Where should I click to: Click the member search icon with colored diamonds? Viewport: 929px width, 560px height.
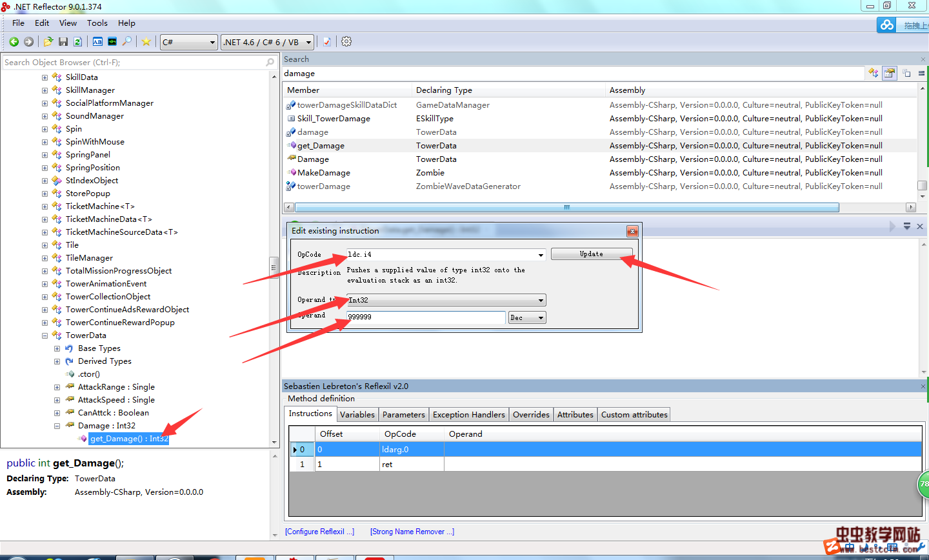point(874,74)
